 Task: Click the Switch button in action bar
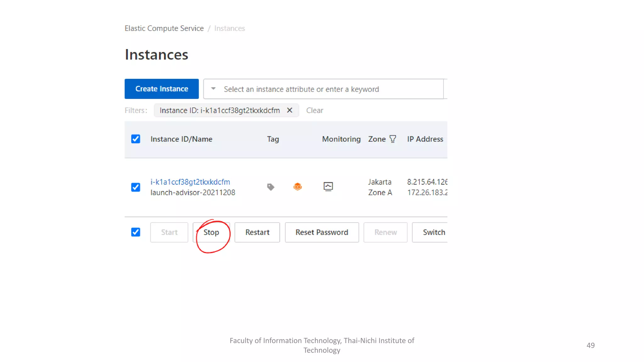(433, 232)
